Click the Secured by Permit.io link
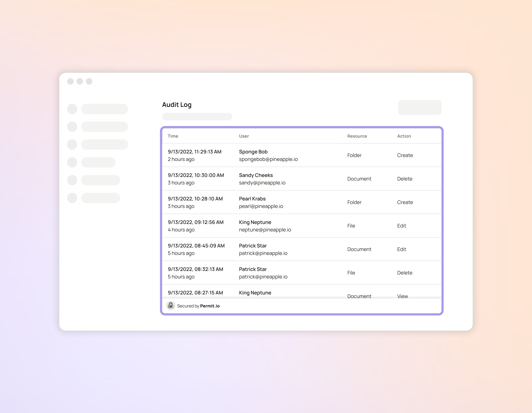Image resolution: width=532 pixels, height=413 pixels. [x=199, y=306]
